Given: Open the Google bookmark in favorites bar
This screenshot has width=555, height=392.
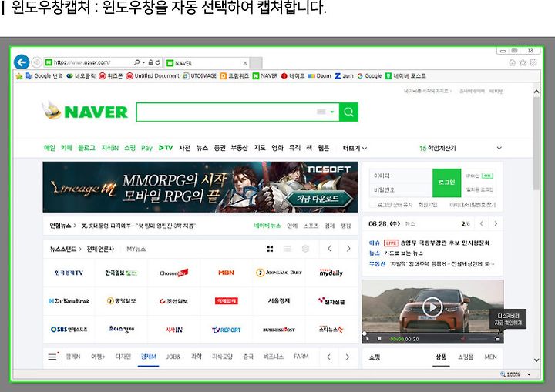Looking at the screenshot, I should (x=369, y=75).
